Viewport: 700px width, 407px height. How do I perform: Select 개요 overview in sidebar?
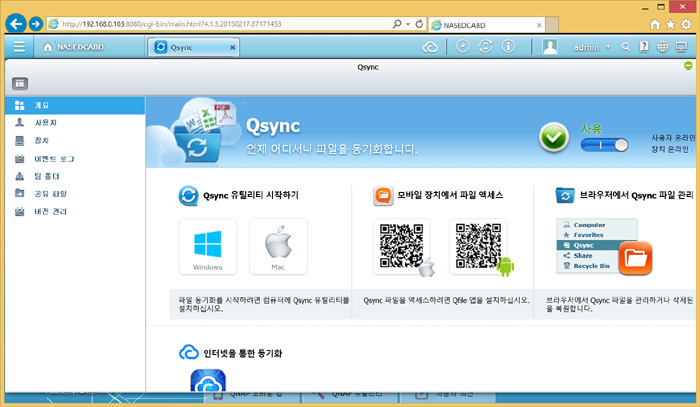pos(75,105)
